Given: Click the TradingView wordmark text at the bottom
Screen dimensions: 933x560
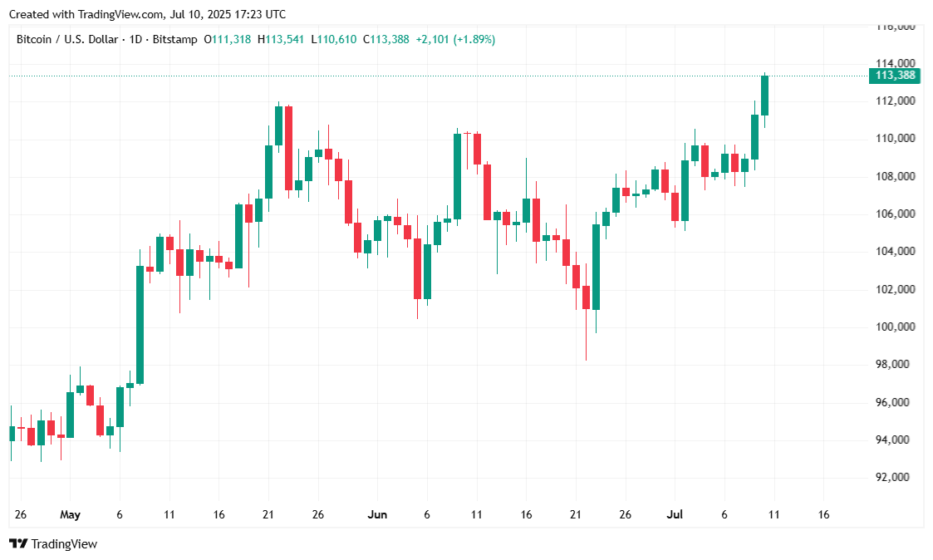Looking at the screenshot, I should [64, 543].
